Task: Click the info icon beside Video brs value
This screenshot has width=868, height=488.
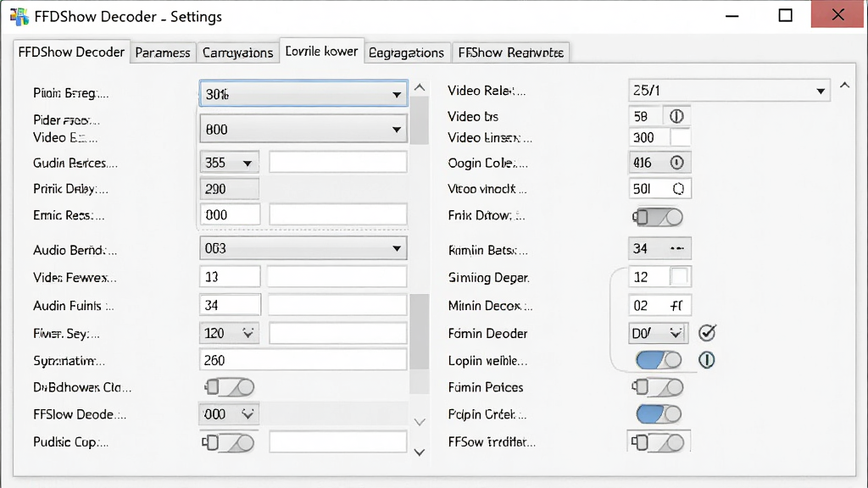Action: (x=676, y=116)
